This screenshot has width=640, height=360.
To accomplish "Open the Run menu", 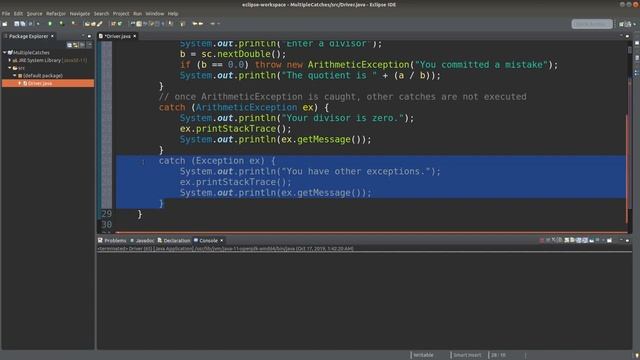I will [138, 13].
